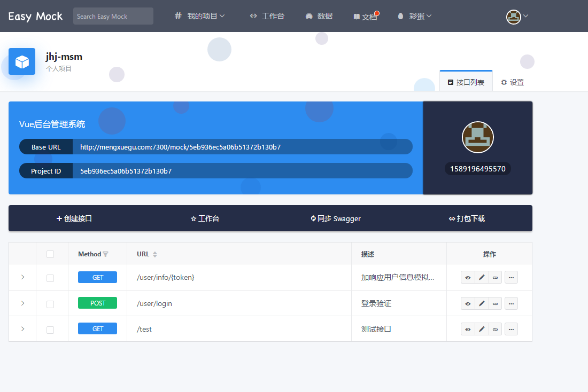
Task: Open more actions for /user/login row
Action: pyautogui.click(x=511, y=303)
